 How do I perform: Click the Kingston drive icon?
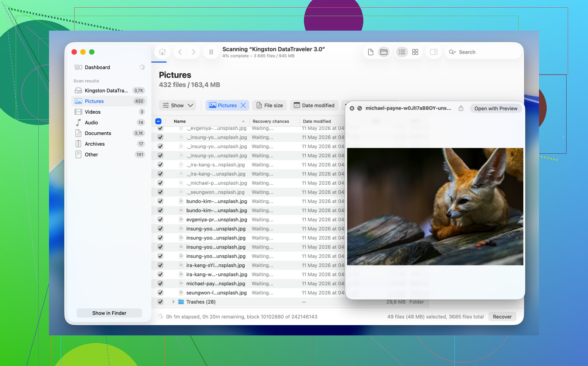pos(78,91)
